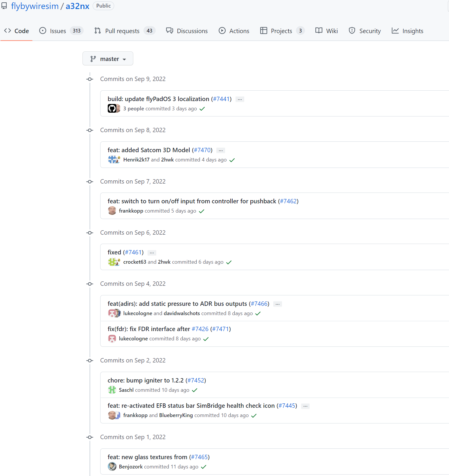Click Saschl avatar on igniter commit

pyautogui.click(x=112, y=390)
